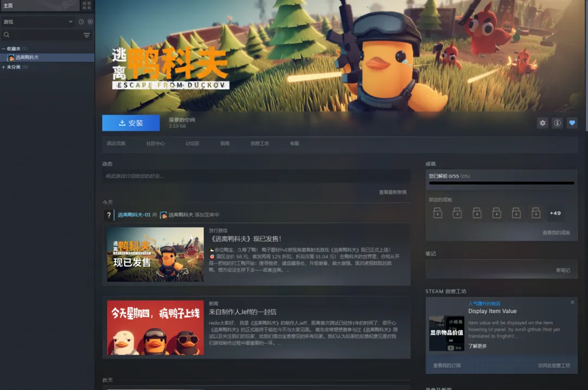Image resolution: width=588 pixels, height=390 pixels.
Task: Open the 游戏 library filter dropdown
Action: coord(38,22)
